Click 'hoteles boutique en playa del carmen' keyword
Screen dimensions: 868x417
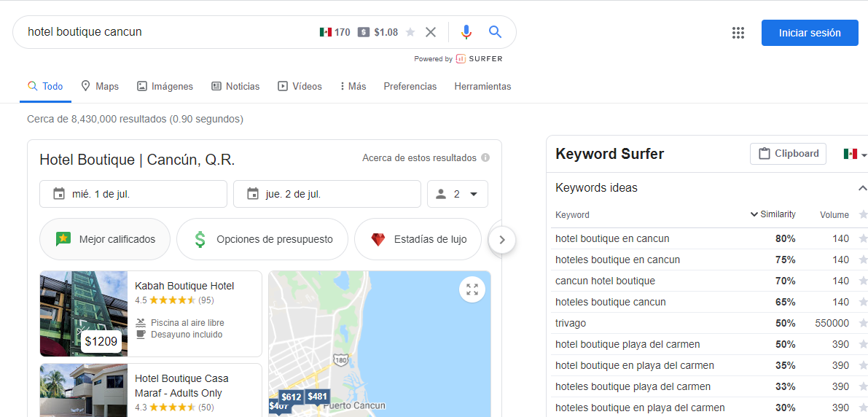[x=640, y=408]
